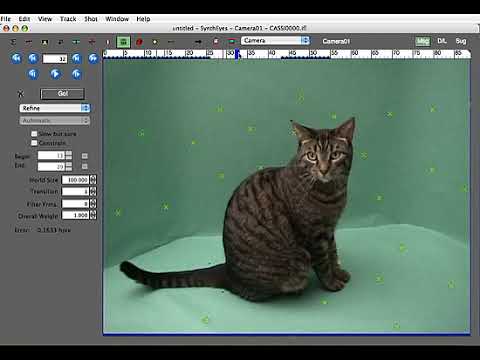Click the World Size spinner arrows

click(93, 180)
